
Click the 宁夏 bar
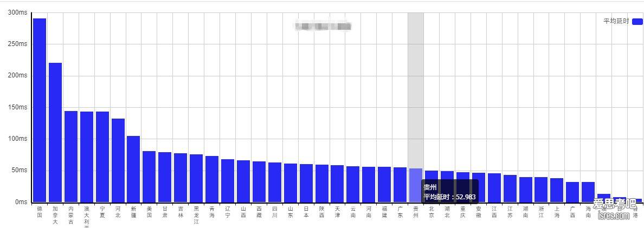102,157
